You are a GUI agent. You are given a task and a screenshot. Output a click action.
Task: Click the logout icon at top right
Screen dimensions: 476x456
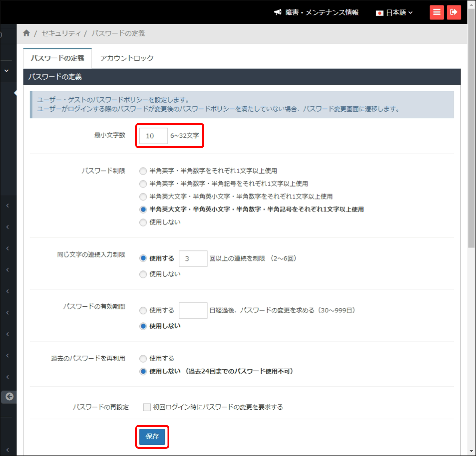click(454, 12)
